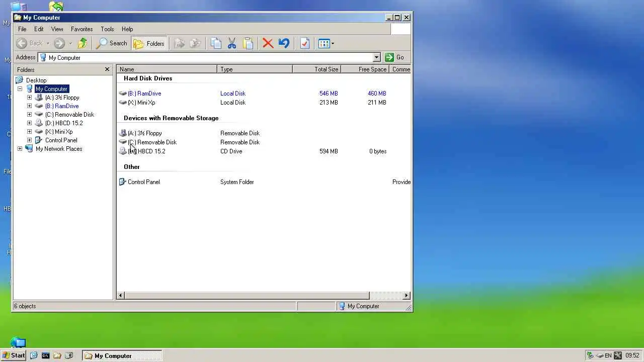The height and width of the screenshot is (362, 644).
Task: Click horizontal scrollbar right arrow
Action: click(407, 296)
